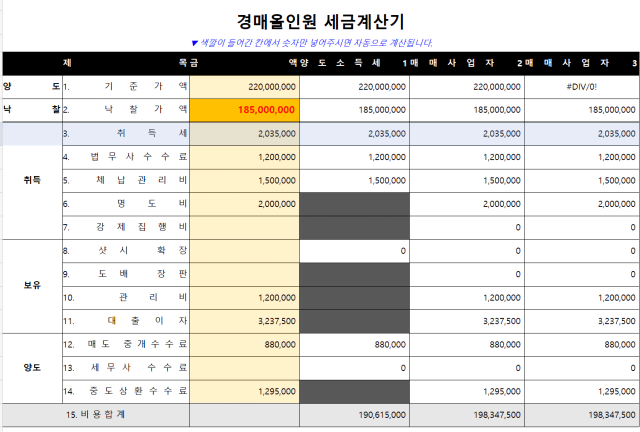
Task: Click the empty yellow 도배 장판 input cell
Action: 244,274
